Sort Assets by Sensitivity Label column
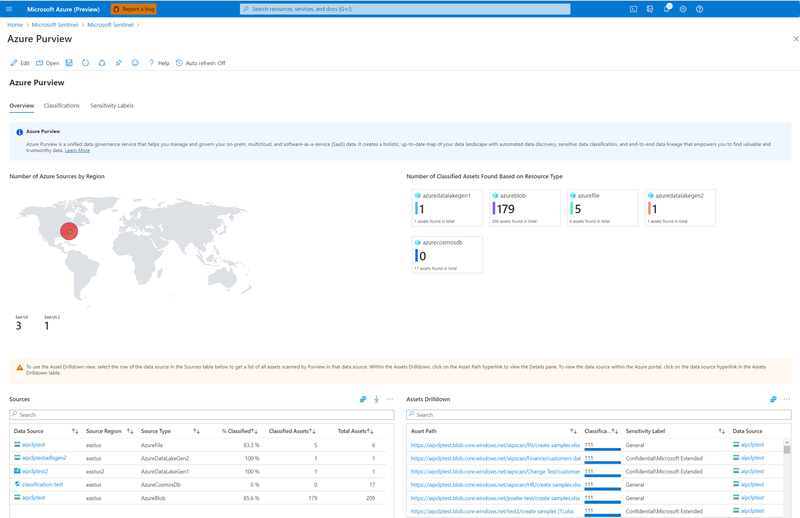 (x=675, y=431)
